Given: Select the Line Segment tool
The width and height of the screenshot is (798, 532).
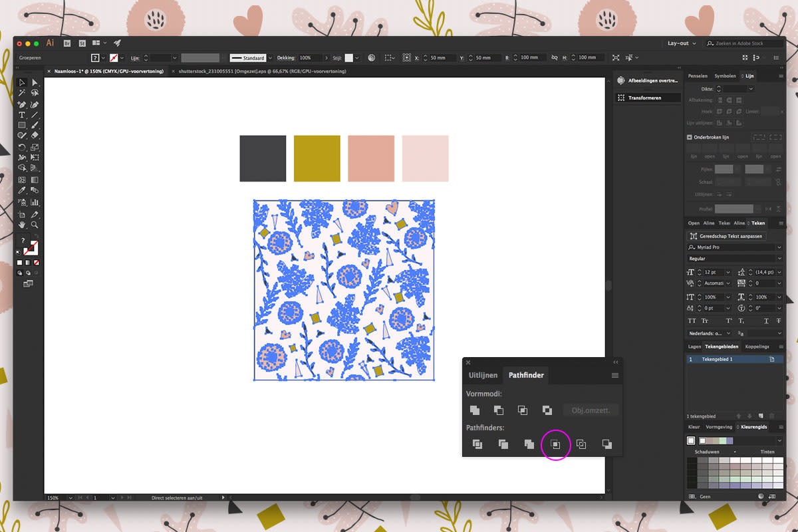Looking at the screenshot, I should click(35, 115).
